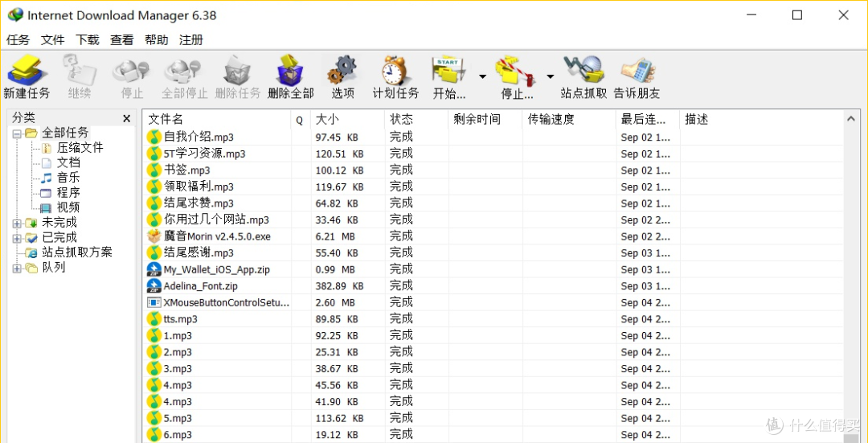Select the 视频 category
Image resolution: width=868 pixels, height=443 pixels.
68,207
